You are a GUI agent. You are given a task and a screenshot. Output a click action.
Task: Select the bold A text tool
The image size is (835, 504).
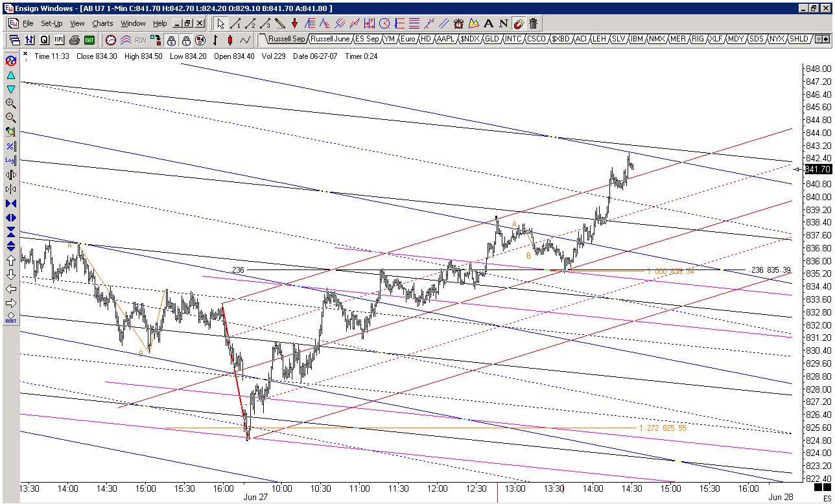tap(489, 23)
